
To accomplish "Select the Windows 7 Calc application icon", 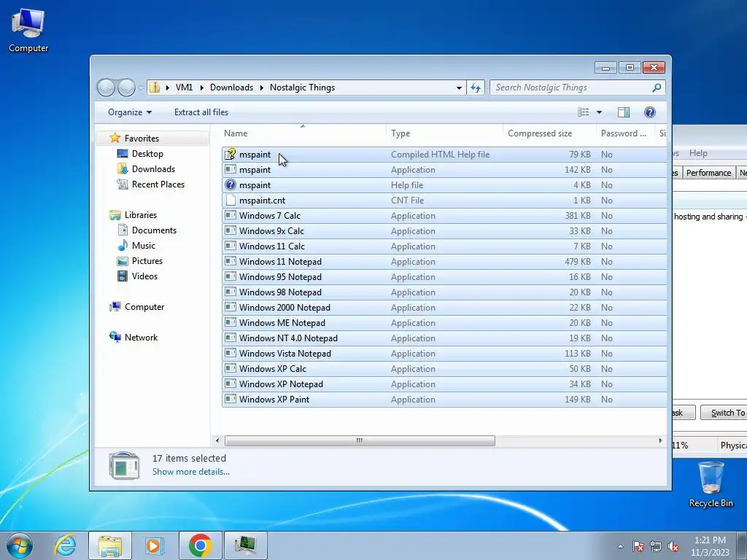I will [231, 215].
